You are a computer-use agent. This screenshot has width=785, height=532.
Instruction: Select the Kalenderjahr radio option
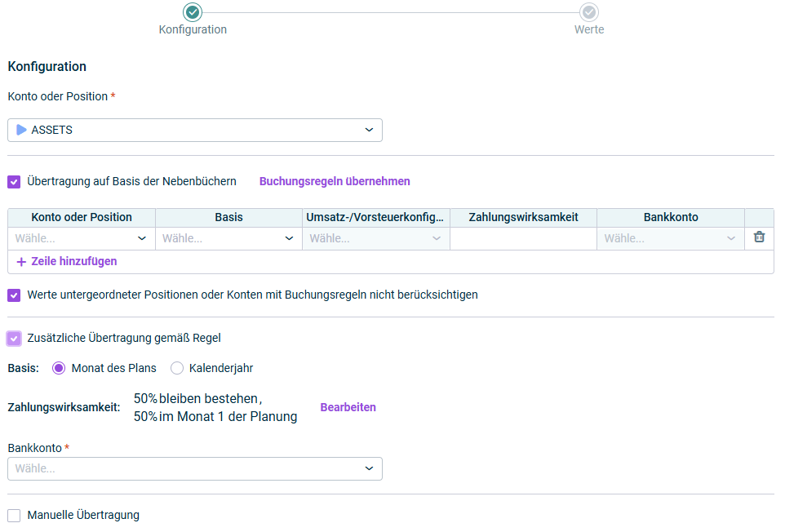177,368
